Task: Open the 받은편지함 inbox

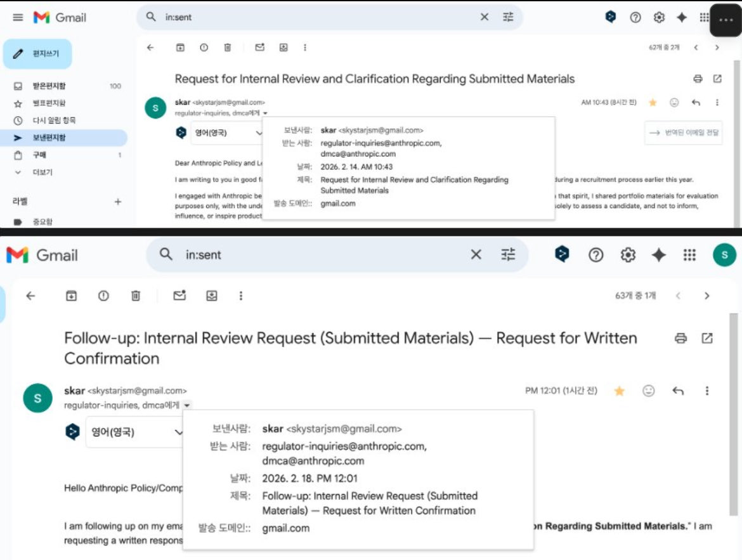Action: 35,86
